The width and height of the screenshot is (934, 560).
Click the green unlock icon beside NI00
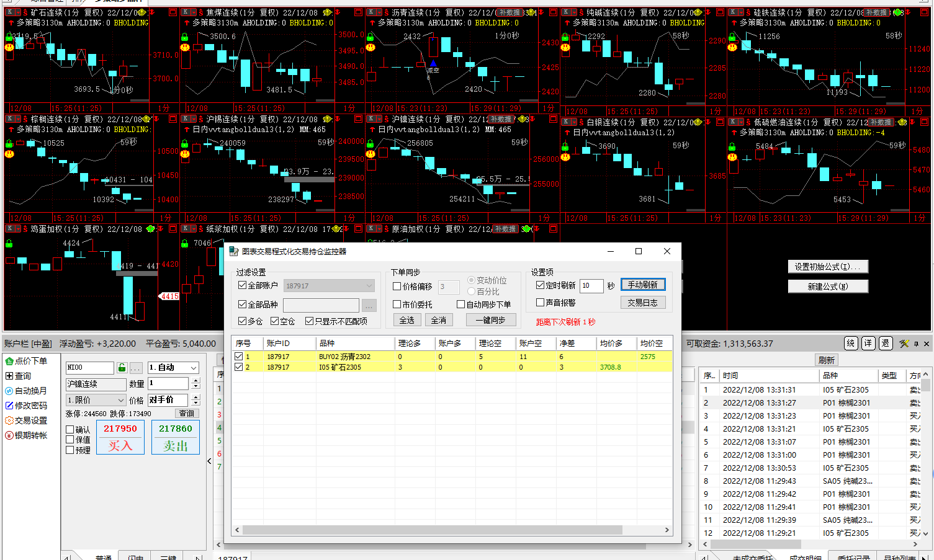(122, 368)
